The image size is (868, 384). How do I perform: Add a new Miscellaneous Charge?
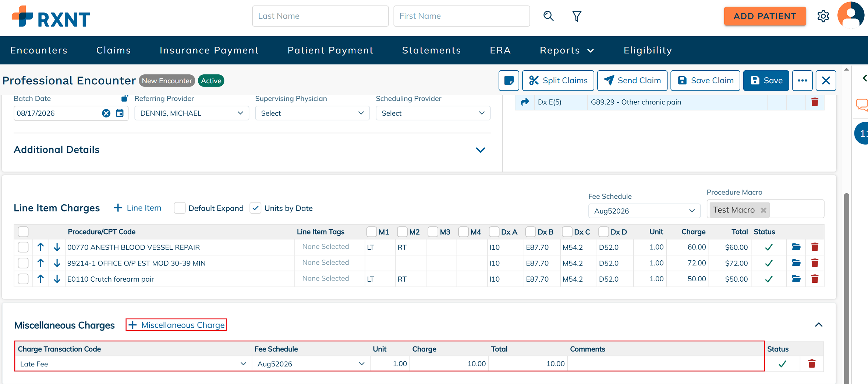coord(176,325)
